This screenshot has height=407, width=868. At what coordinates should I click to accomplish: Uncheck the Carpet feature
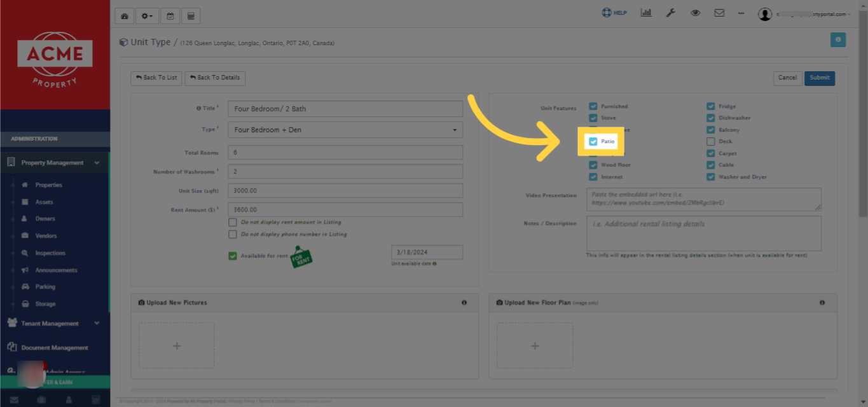tap(711, 154)
